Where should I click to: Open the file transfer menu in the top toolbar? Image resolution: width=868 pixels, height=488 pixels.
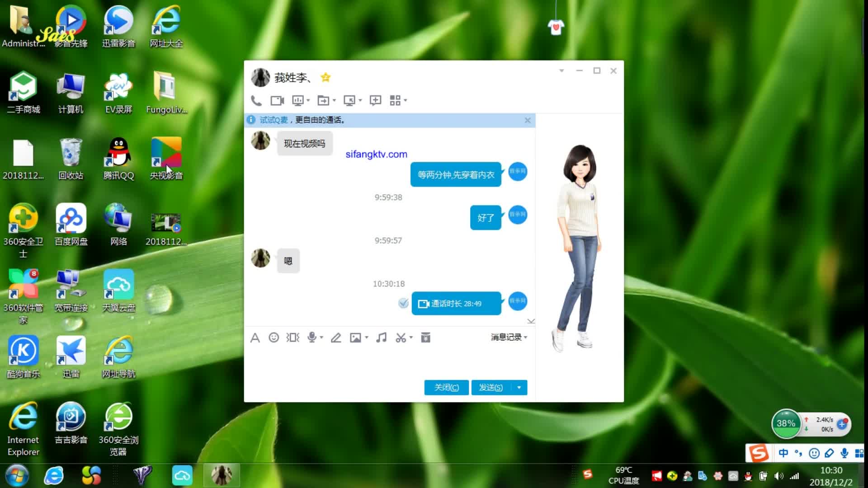(x=323, y=100)
